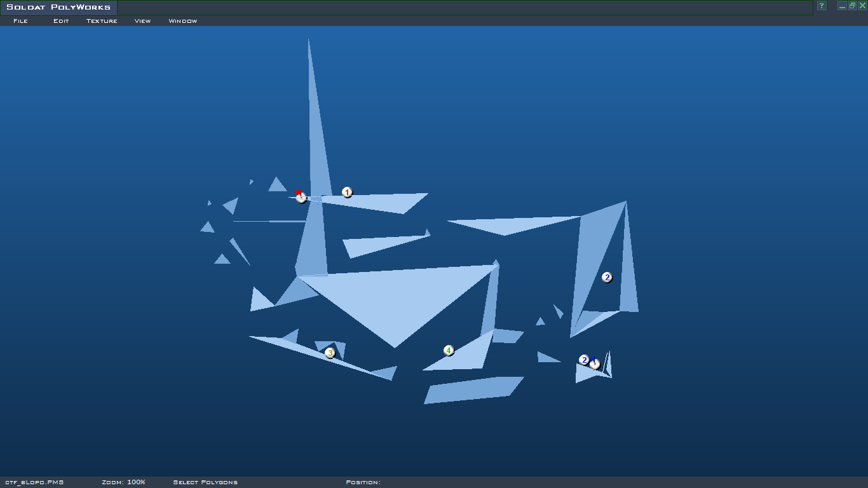Open the File menu
The height and width of the screenshot is (488, 868).
(x=20, y=21)
